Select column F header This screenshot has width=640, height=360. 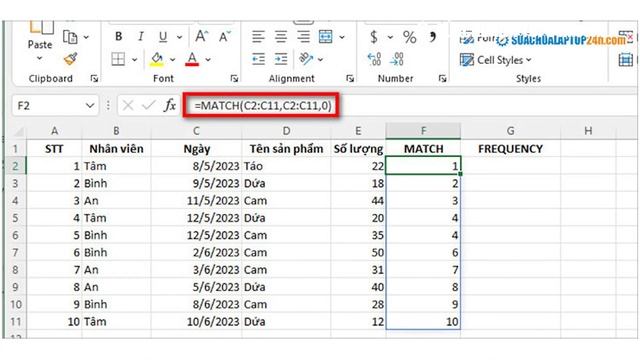tap(423, 131)
